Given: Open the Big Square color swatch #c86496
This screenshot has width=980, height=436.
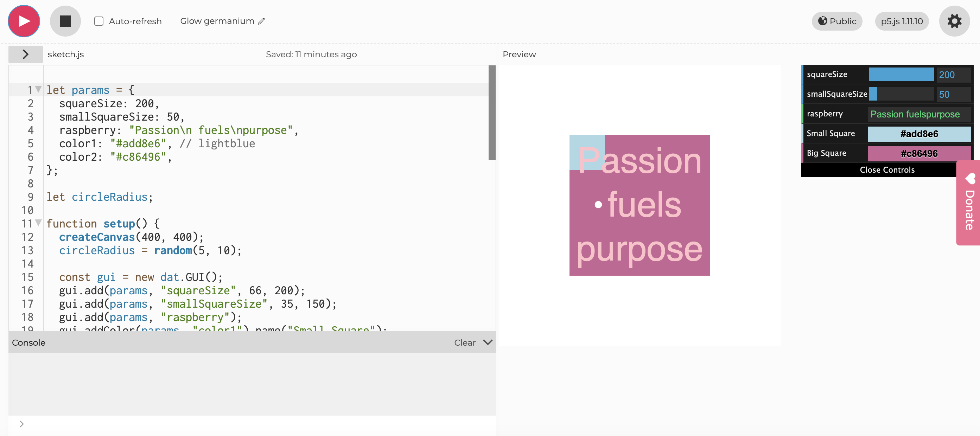Looking at the screenshot, I should coord(919,154).
